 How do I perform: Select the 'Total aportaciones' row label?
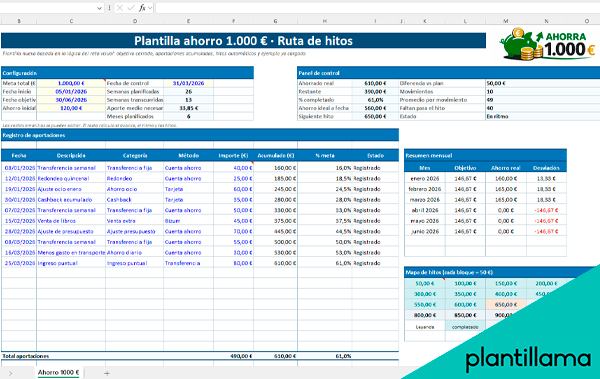tap(26, 356)
